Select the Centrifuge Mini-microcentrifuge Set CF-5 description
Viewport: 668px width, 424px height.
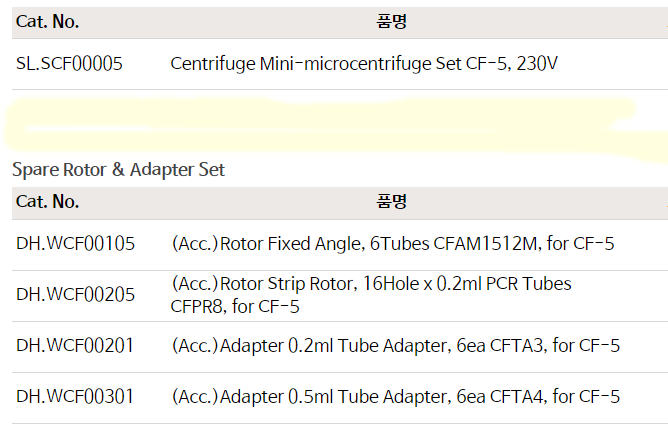click(364, 64)
